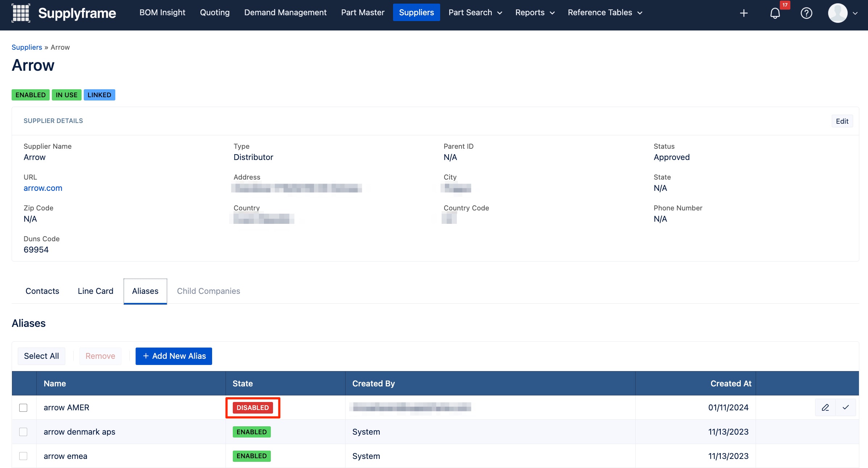Switch to the Contacts tab
868x468 pixels.
click(x=42, y=291)
